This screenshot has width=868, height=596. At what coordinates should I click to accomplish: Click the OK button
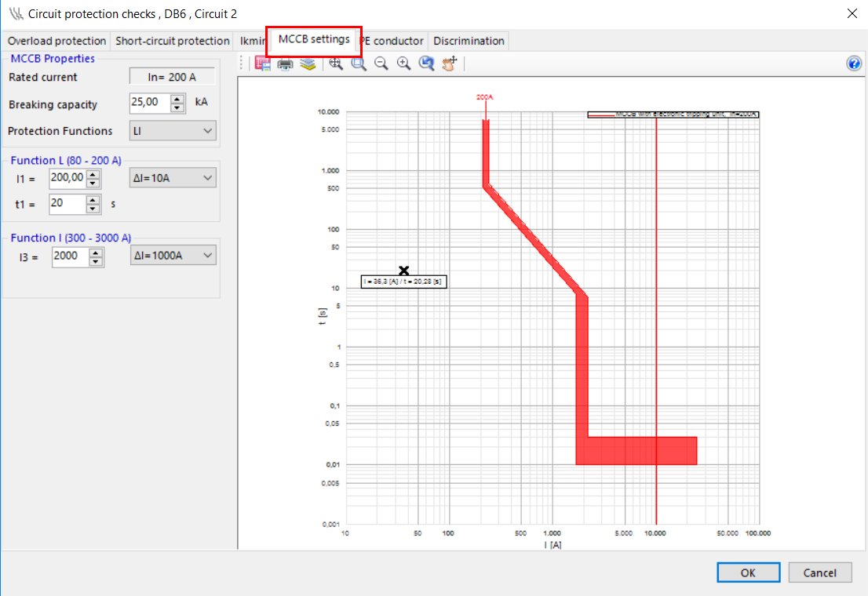(748, 573)
